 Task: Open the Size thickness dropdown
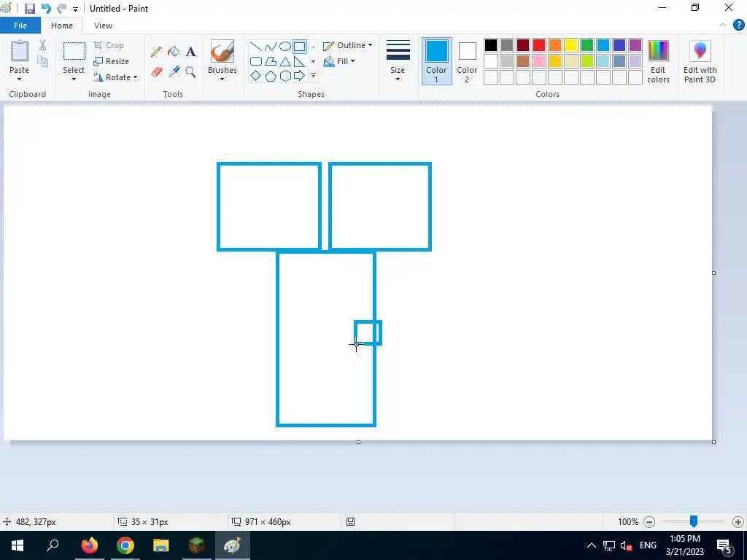pos(398,61)
